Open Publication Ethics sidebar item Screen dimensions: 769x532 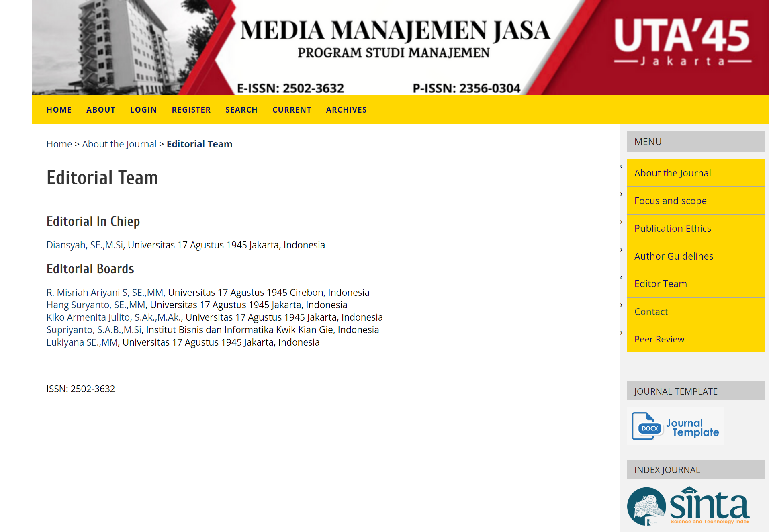pos(673,229)
